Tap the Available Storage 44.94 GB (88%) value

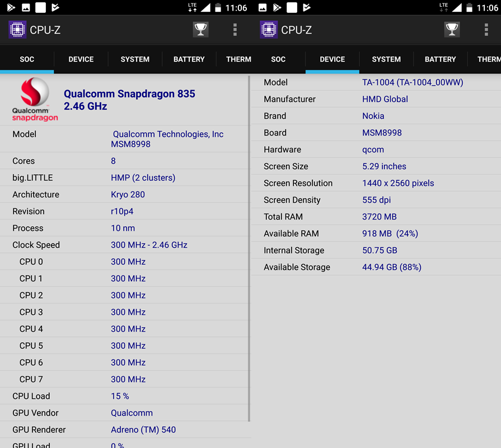[x=392, y=267]
